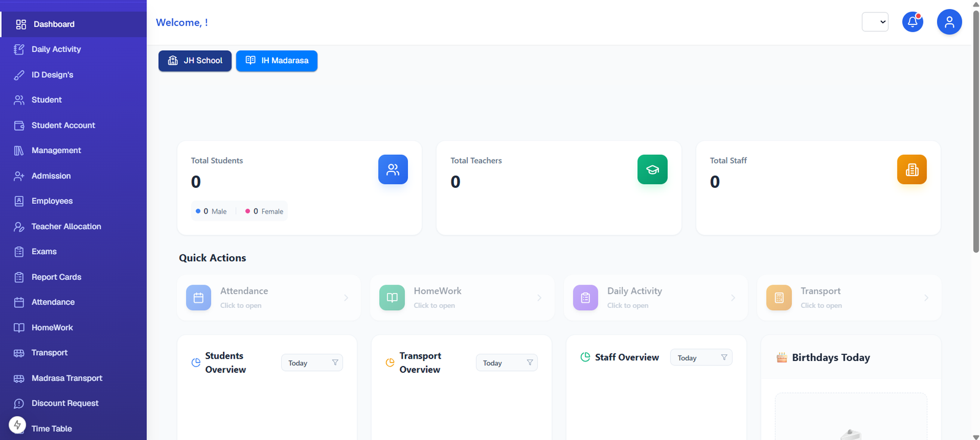Click the sidebar Transport bus icon
This screenshot has height=440, width=980.
click(19, 353)
